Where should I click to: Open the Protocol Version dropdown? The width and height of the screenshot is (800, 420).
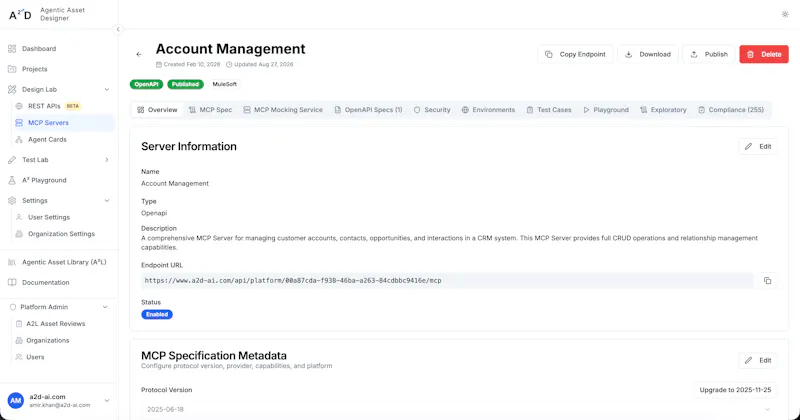pyautogui.click(x=459, y=409)
